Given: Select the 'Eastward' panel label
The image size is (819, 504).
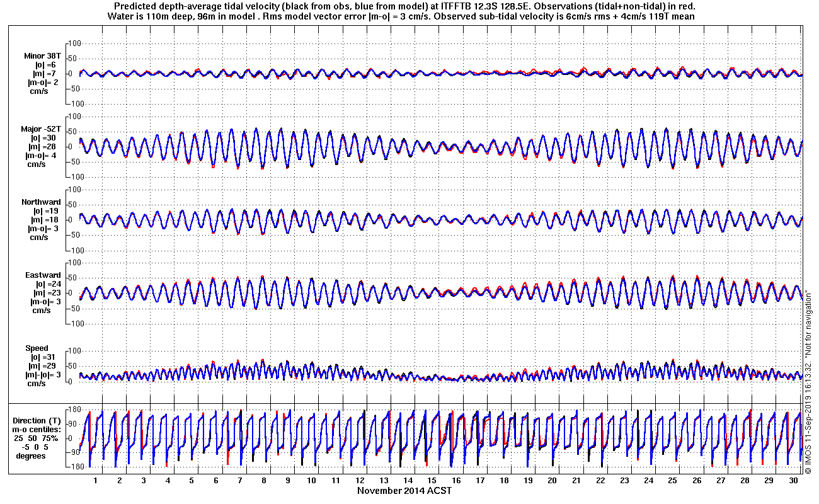Looking at the screenshot, I should [43, 275].
